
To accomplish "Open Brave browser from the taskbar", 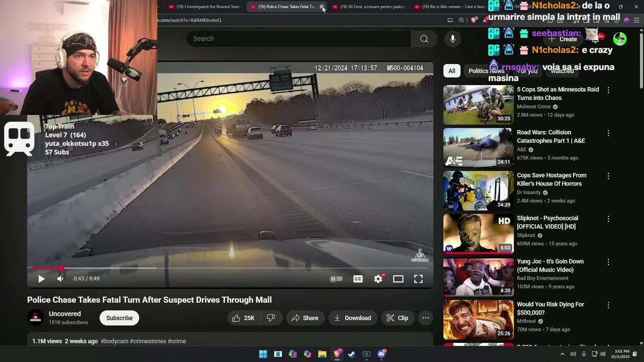I will click(337, 354).
